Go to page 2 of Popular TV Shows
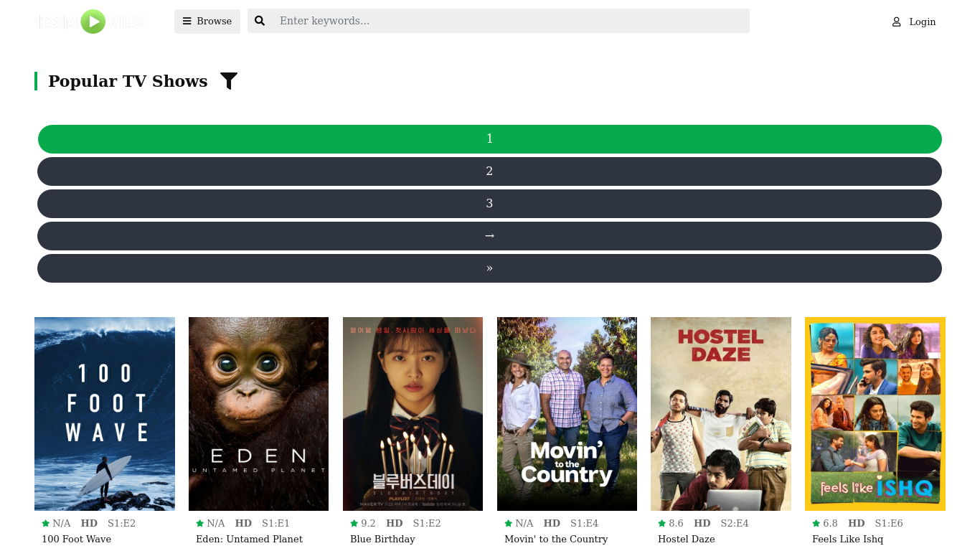This screenshot has width=980, height=551. (x=489, y=171)
